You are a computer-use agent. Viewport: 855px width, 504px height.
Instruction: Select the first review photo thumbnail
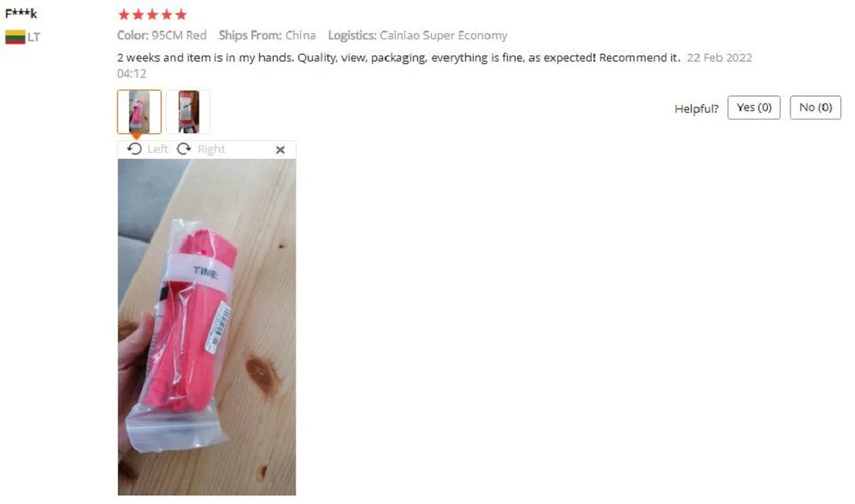tap(139, 112)
